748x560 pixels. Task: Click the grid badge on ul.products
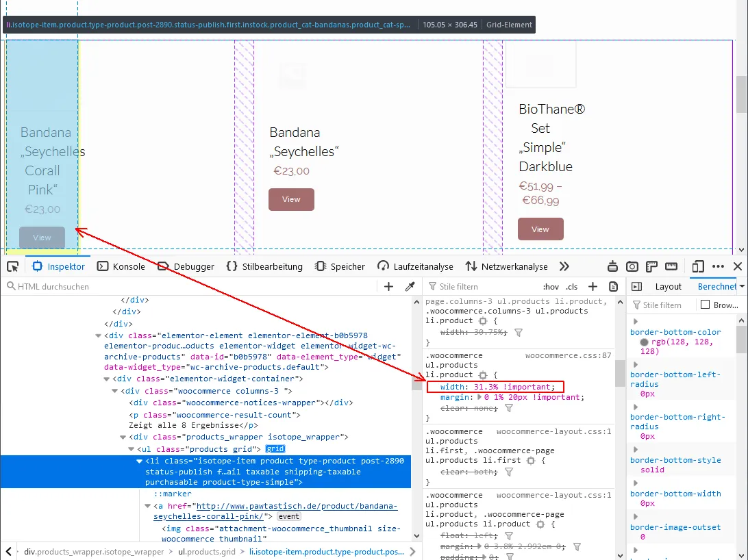click(275, 449)
